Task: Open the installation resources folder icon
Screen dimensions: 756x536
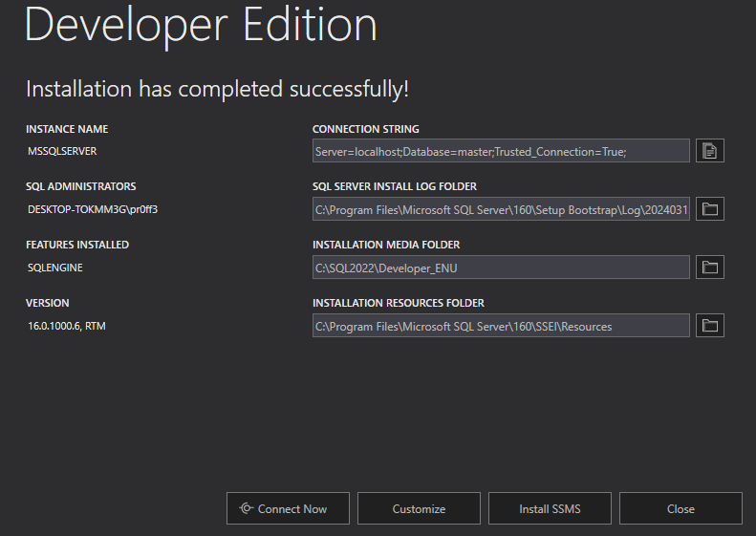Action: tap(710, 326)
